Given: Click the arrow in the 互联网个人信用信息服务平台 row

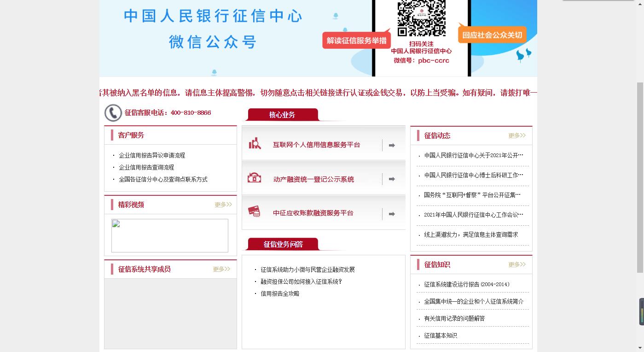Looking at the screenshot, I should click(392, 146).
